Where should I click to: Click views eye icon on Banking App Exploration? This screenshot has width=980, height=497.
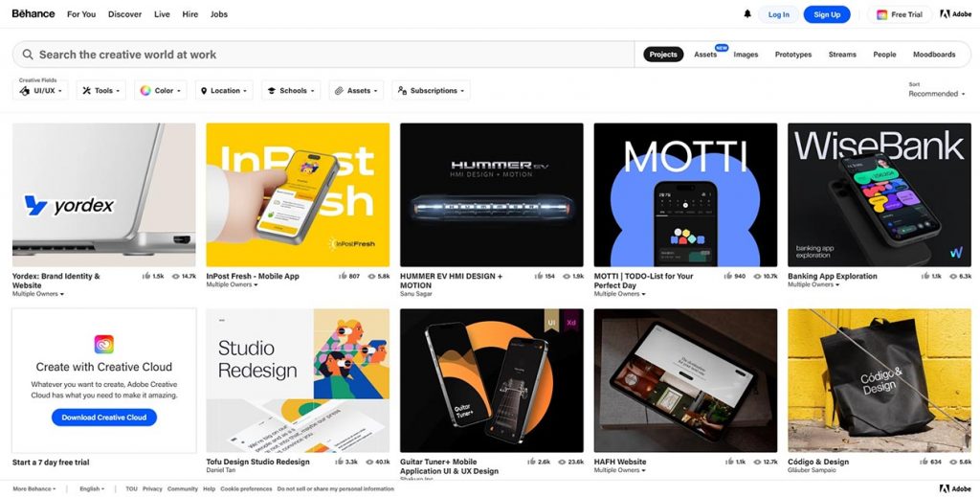pos(953,276)
